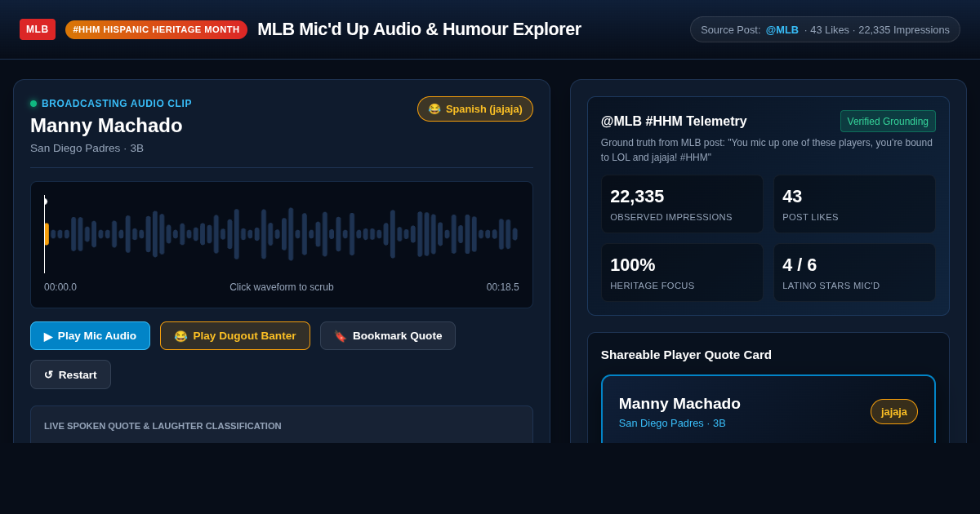Viewport: 980px width, 514px height.
Task: Click the waveform to scrub audio
Action: pyautogui.click(x=282, y=234)
